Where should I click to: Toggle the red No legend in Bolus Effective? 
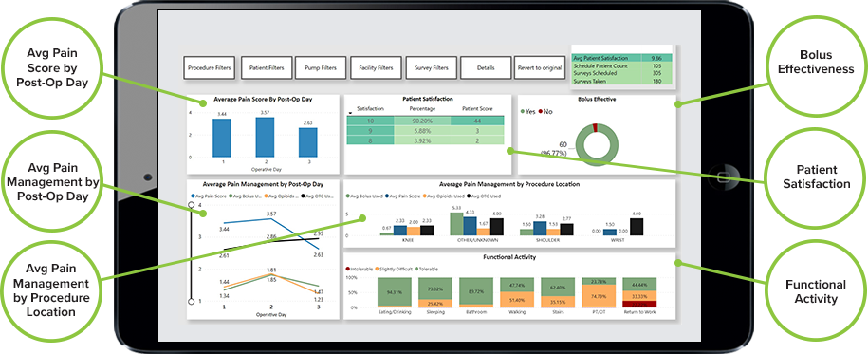[x=545, y=111]
